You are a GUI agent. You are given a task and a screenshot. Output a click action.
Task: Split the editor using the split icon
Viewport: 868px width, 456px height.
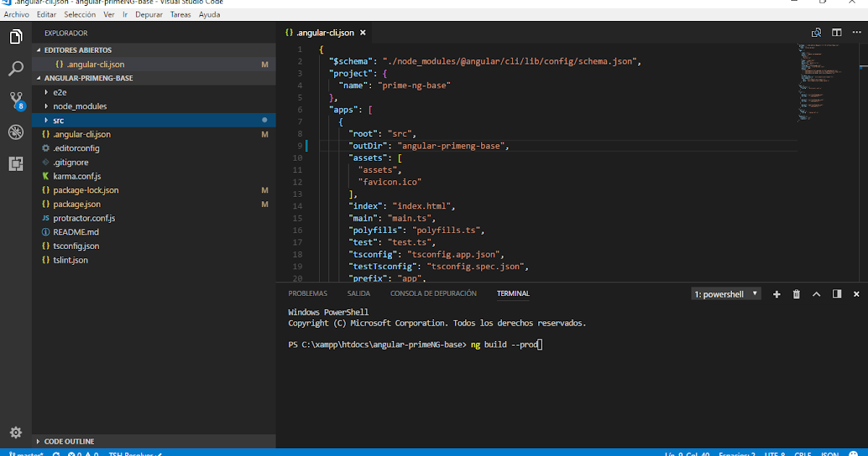pos(836,32)
